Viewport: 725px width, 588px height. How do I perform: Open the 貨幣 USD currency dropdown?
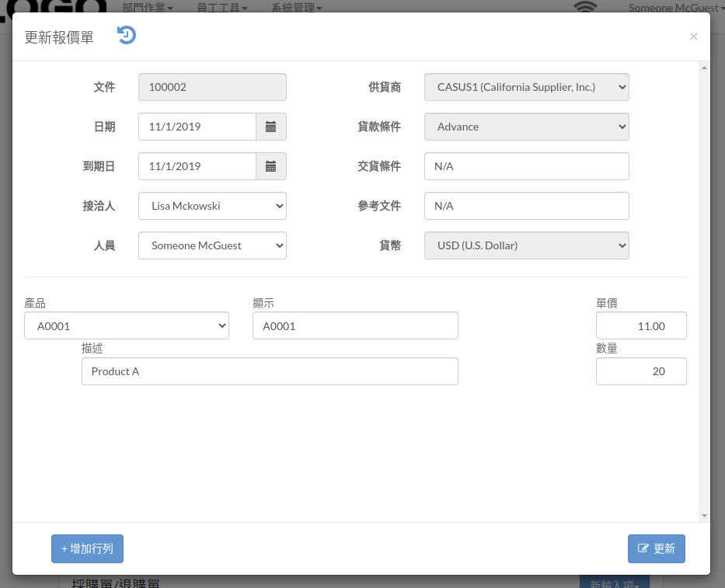coord(527,245)
